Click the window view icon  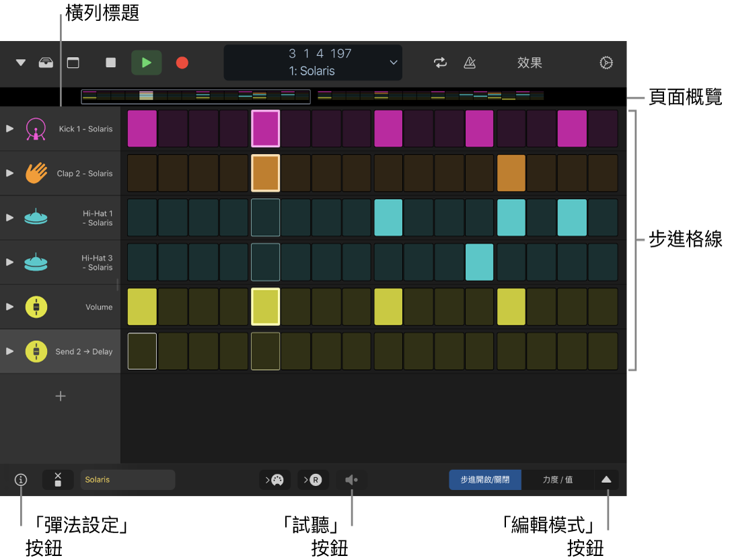tap(73, 63)
